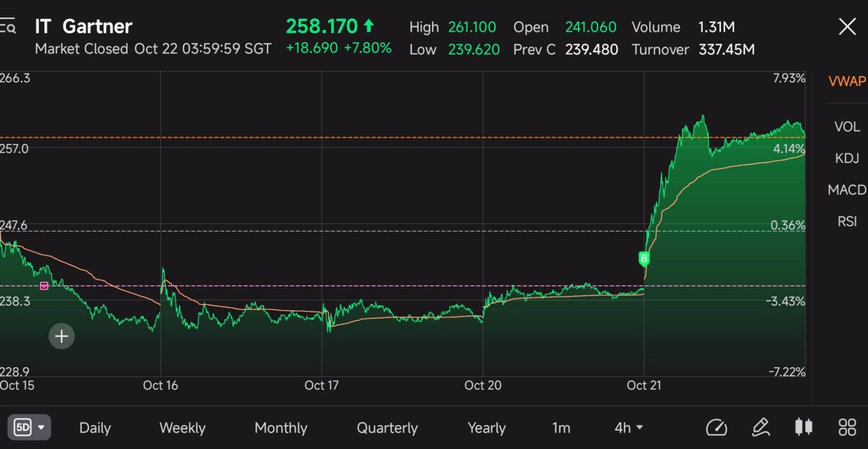This screenshot has width=868, height=449.
Task: Close the Gartner chart view
Action: pos(847,26)
